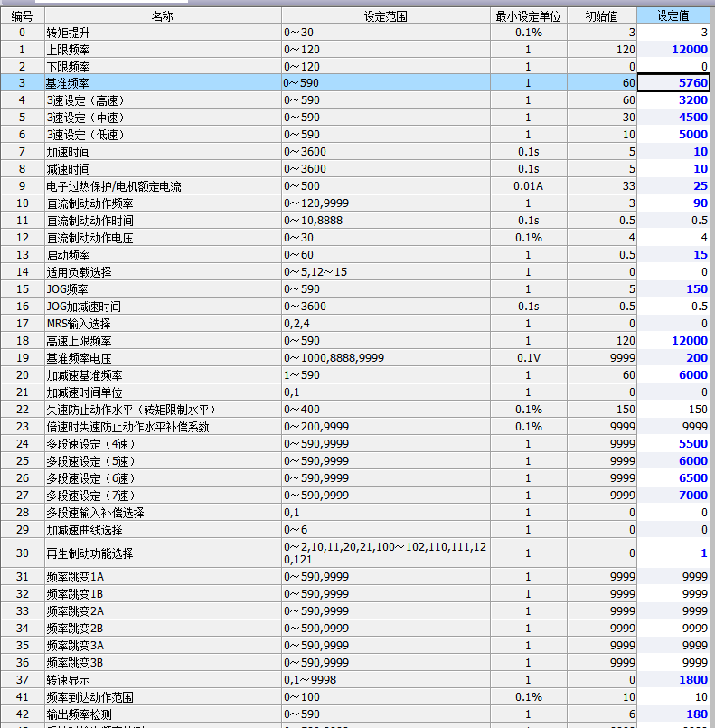
Task: Edit the 基准频率电压 setting value 200
Action: point(674,358)
